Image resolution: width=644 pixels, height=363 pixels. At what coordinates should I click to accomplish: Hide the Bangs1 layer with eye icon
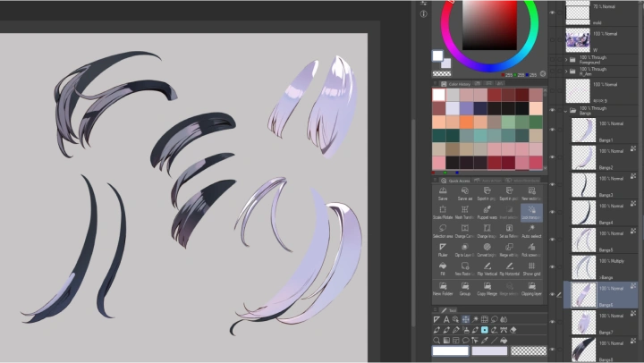coord(552,130)
